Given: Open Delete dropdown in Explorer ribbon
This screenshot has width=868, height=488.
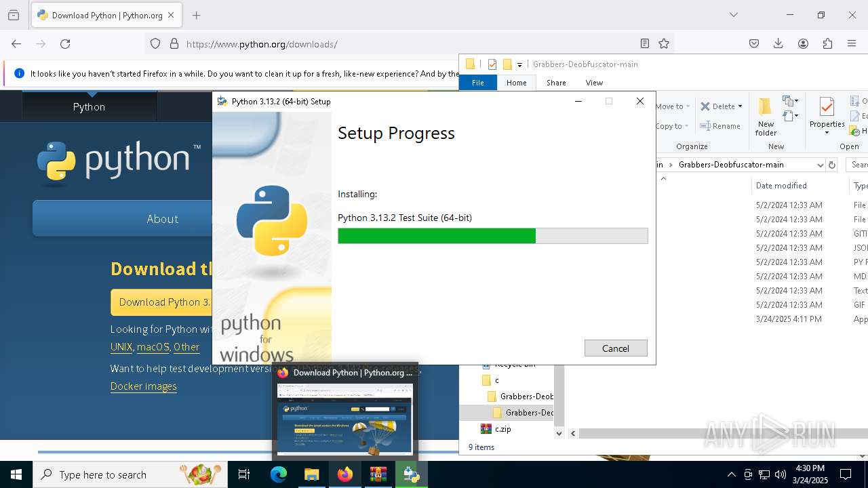Looking at the screenshot, I should tap(740, 106).
